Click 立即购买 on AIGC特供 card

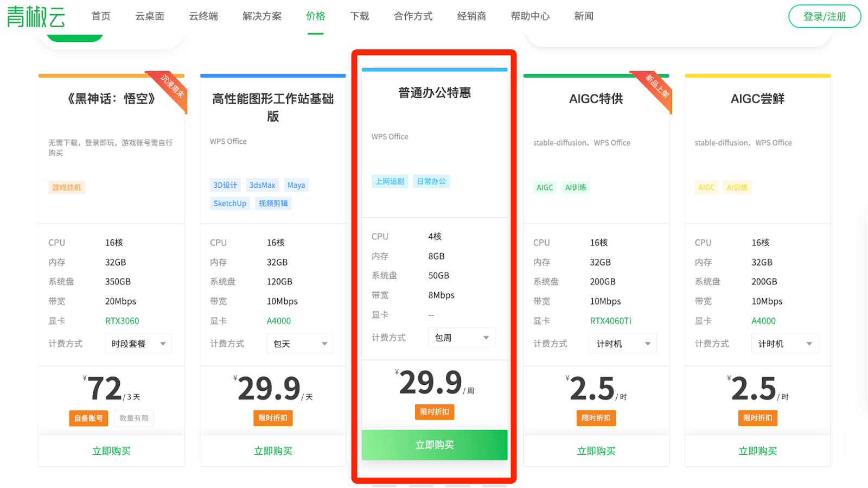tap(596, 451)
